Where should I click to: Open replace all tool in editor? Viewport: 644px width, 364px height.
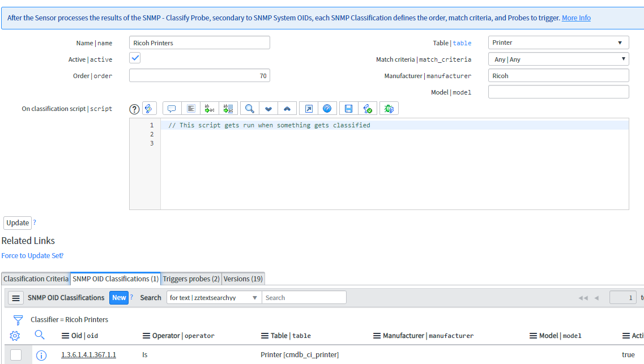click(228, 109)
